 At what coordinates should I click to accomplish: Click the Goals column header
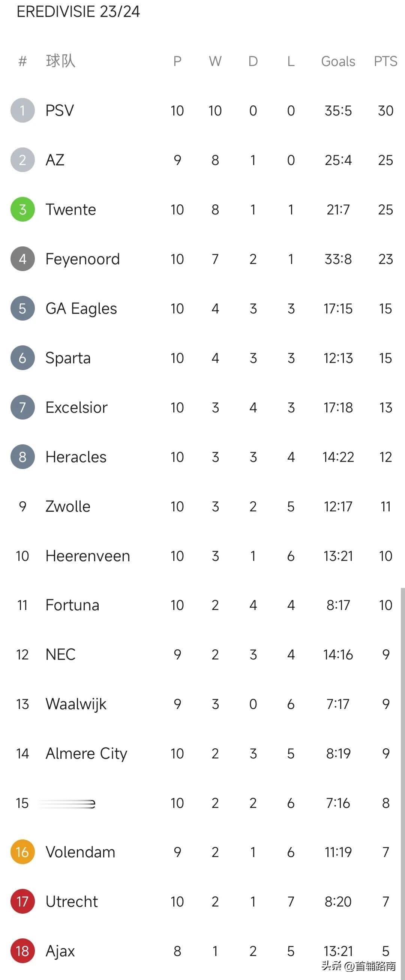pyautogui.click(x=338, y=61)
